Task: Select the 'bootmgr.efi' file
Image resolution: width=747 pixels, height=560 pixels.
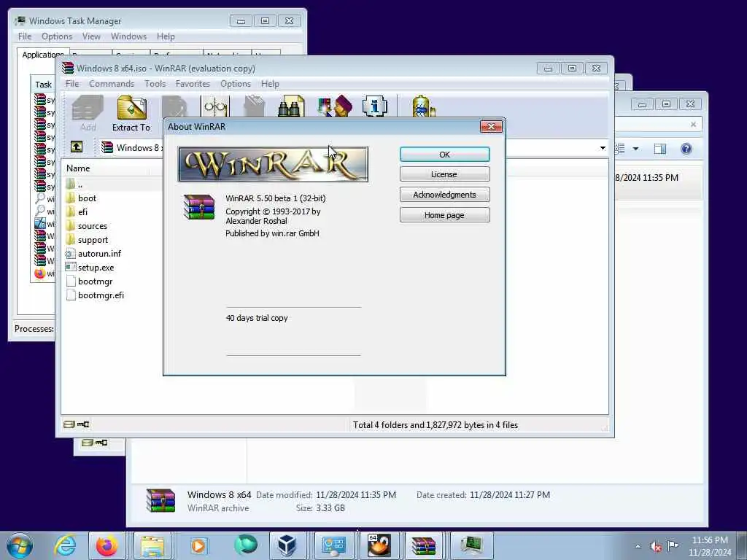Action: (x=101, y=295)
